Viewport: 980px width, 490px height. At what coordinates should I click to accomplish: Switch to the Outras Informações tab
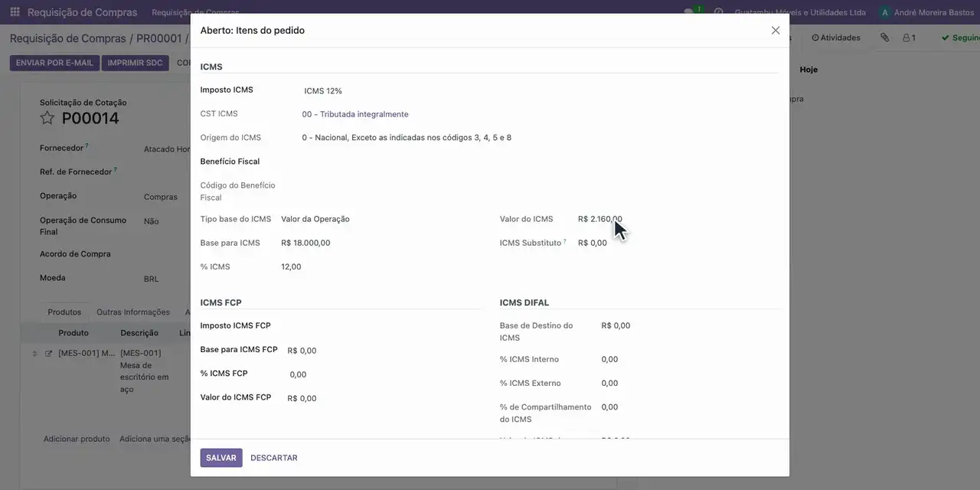point(133,312)
